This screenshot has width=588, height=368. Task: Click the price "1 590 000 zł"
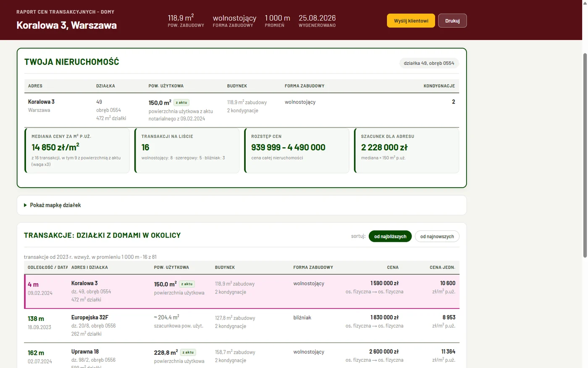tap(384, 283)
